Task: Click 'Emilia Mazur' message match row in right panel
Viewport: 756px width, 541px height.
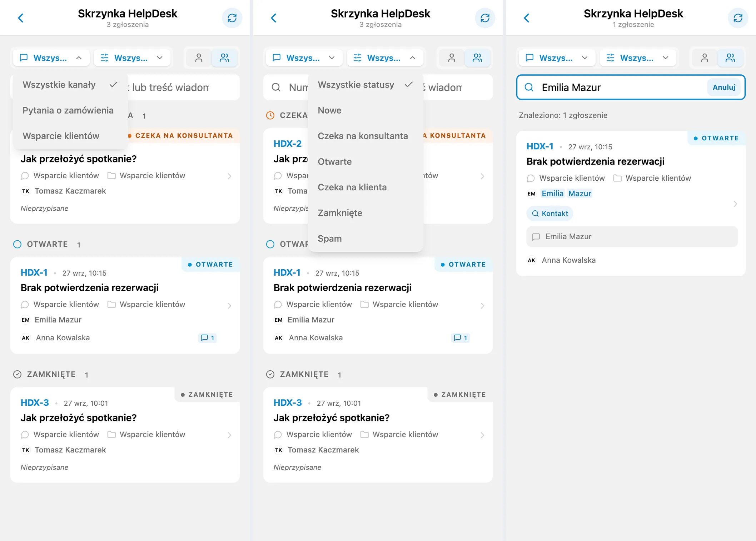Action: [x=632, y=237]
